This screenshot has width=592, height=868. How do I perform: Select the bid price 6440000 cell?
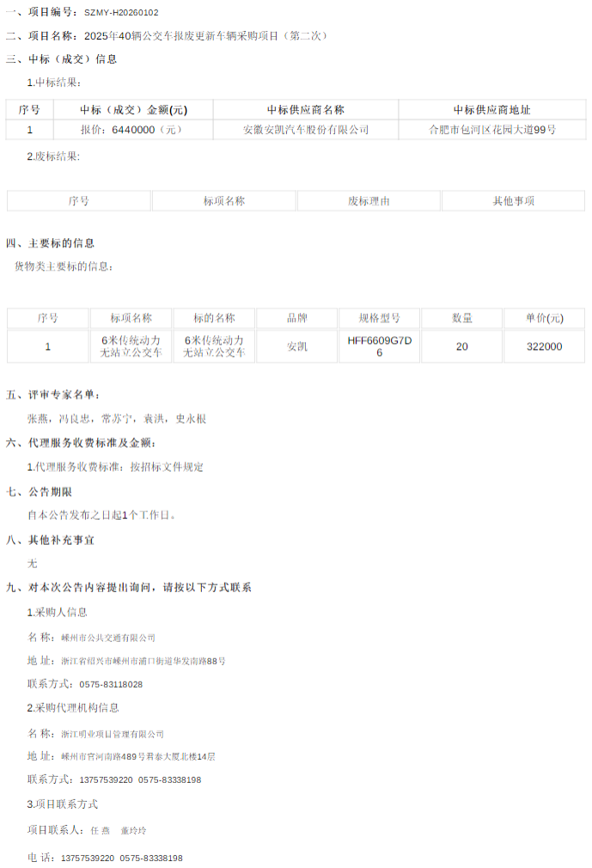point(133,130)
